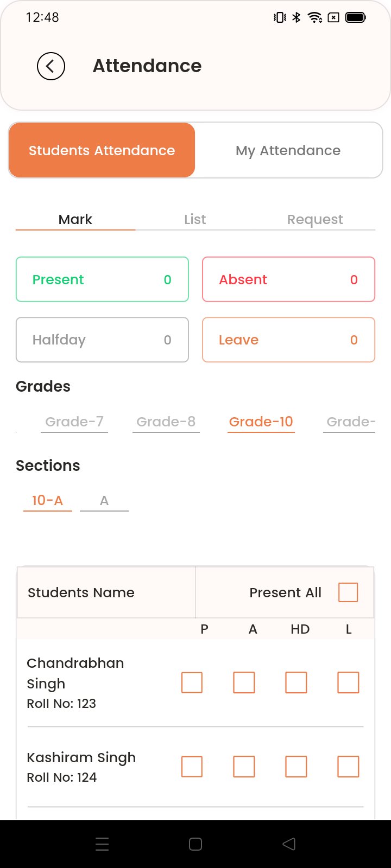
Task: Tap the Present count card
Action: click(102, 279)
